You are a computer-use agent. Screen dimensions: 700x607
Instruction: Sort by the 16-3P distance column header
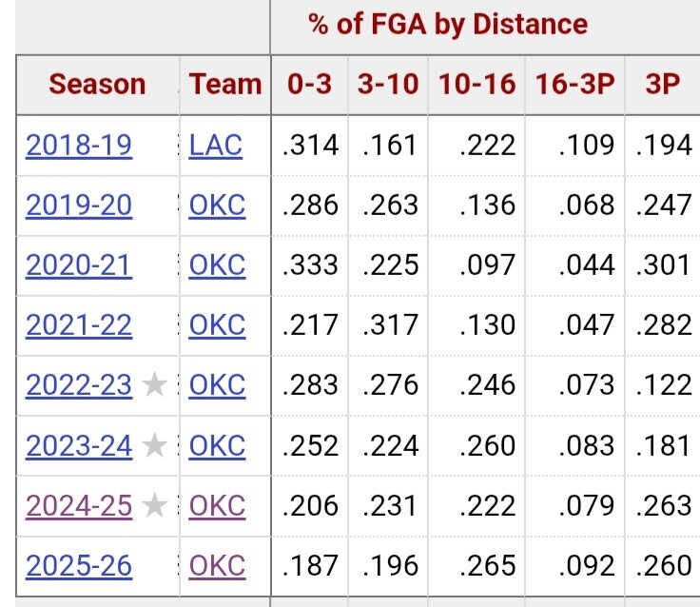pyautogui.click(x=575, y=84)
